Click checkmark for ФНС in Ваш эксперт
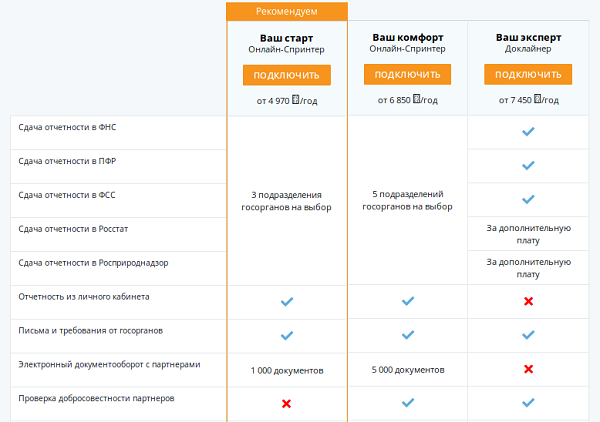The image size is (600, 422). click(528, 131)
